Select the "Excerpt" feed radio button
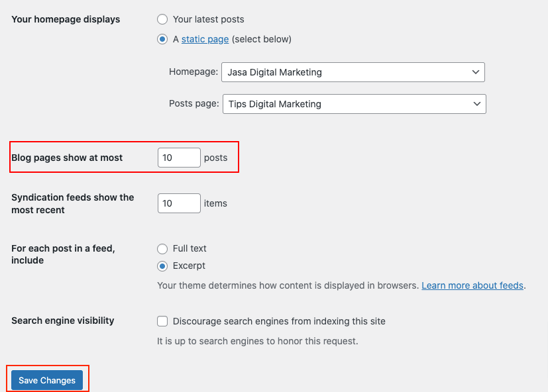This screenshot has width=548, height=392. coord(162,266)
